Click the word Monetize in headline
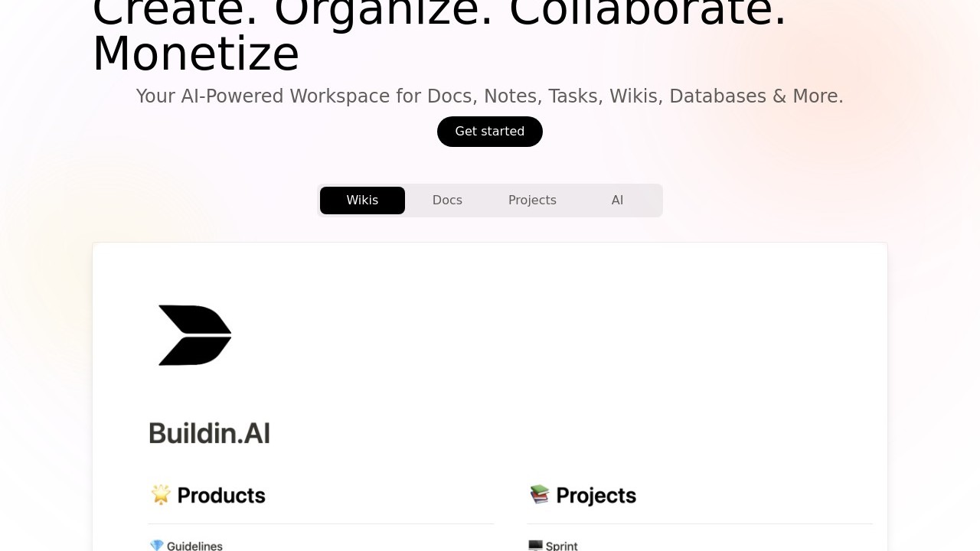The image size is (980, 551). pos(195,54)
